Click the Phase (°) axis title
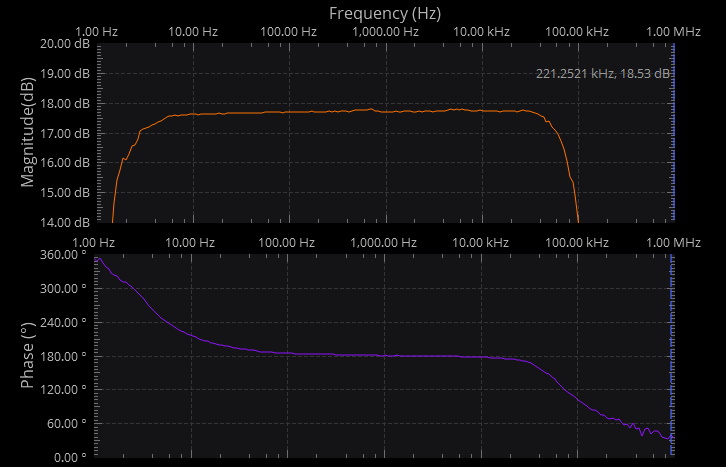726x467 pixels. pos(28,355)
